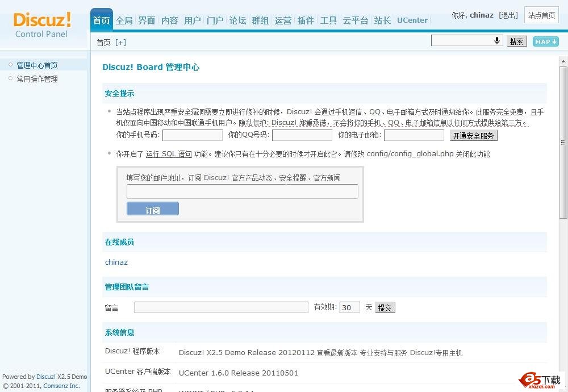The image size is (568, 392).
Task: Click the vertical scrollbar thumb
Action: click(x=563, y=143)
